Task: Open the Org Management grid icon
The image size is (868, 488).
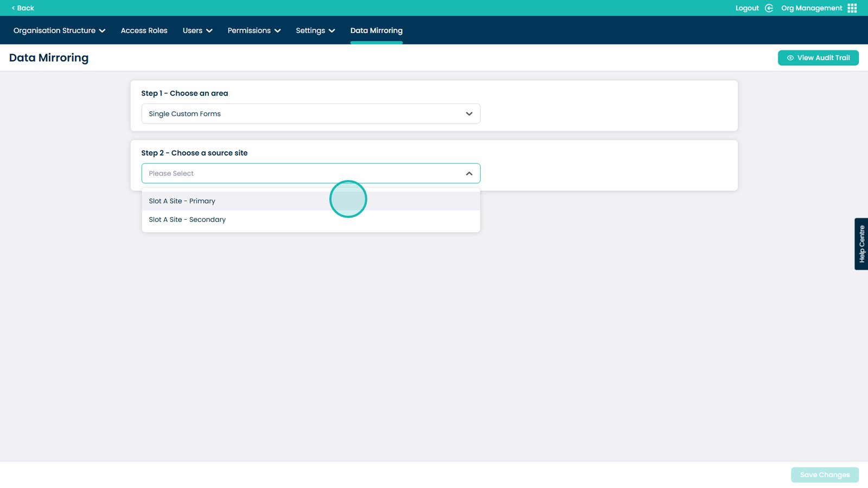Action: 852,8
